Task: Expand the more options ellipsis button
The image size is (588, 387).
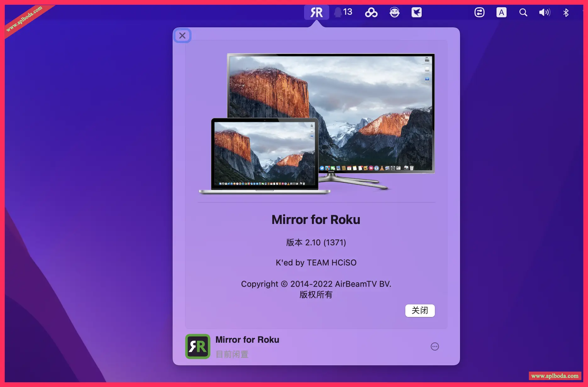Action: pos(435,346)
